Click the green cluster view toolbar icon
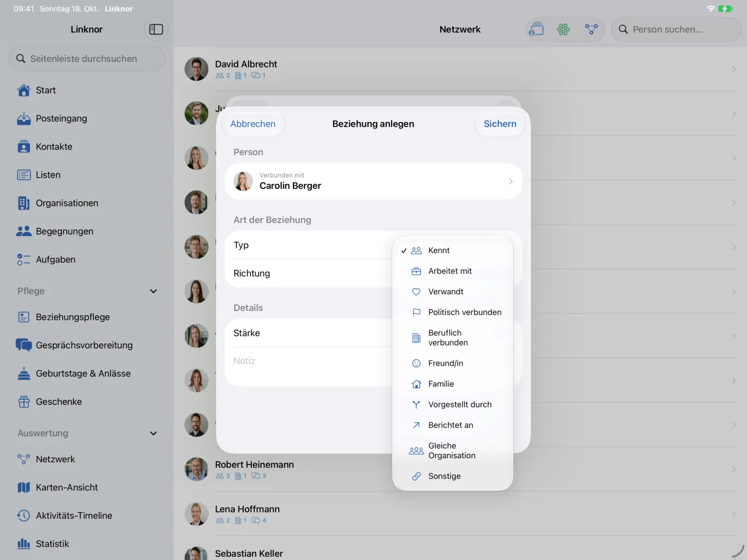 point(563,29)
